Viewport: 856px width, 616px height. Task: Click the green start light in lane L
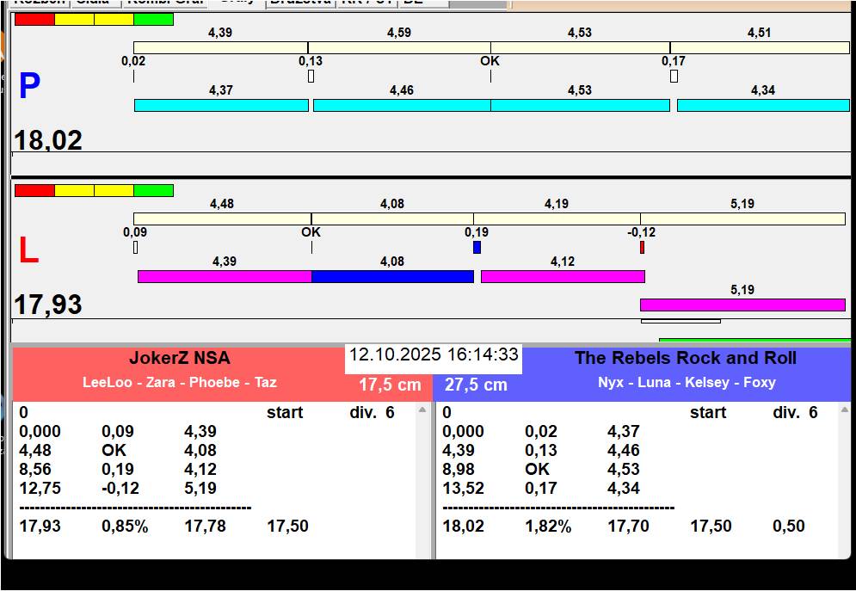click(153, 191)
